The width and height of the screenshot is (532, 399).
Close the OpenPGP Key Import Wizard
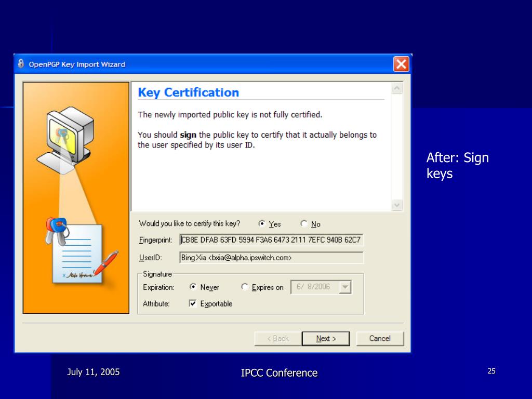click(401, 64)
